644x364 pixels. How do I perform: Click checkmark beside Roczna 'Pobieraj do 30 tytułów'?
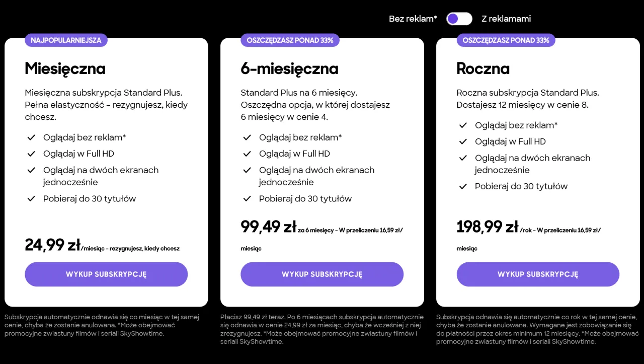463,187
